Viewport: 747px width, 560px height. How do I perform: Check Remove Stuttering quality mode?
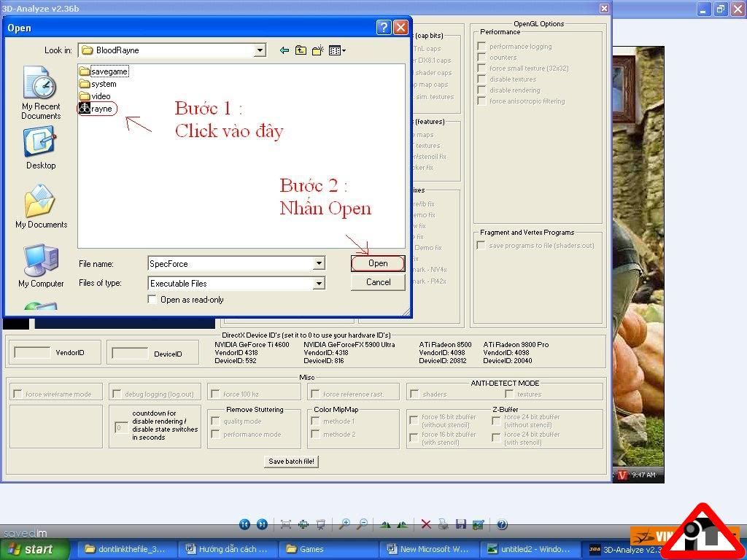[x=215, y=421]
